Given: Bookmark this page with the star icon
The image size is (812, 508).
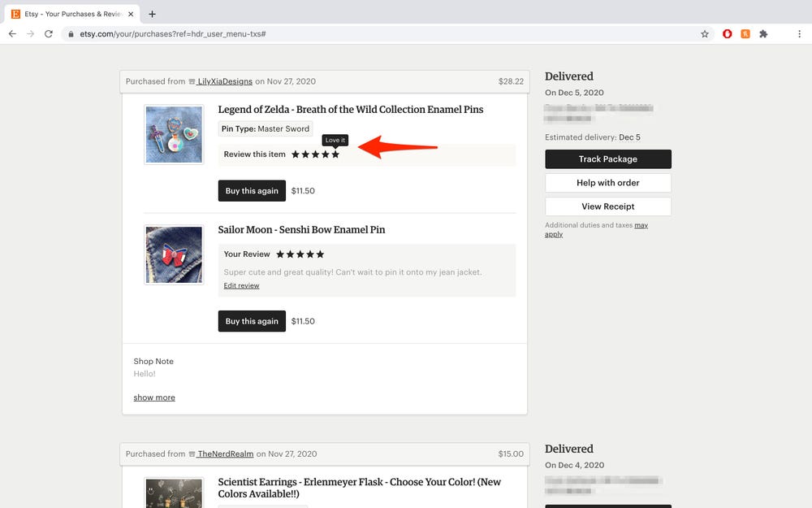Looking at the screenshot, I should pos(705,33).
